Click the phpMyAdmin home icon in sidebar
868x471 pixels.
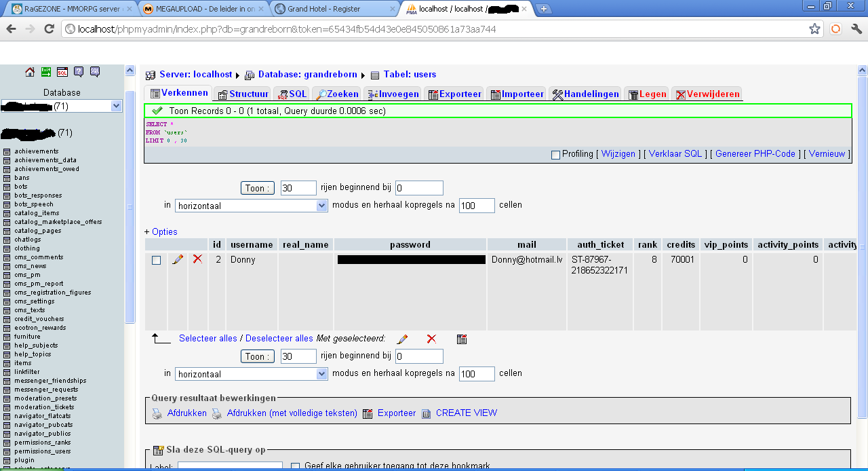click(x=30, y=72)
